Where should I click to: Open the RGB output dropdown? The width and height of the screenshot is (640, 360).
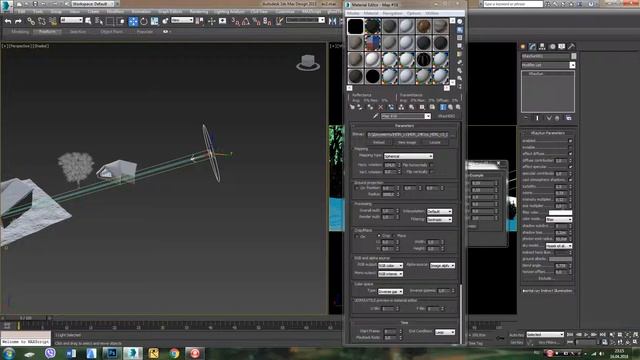tap(391, 265)
